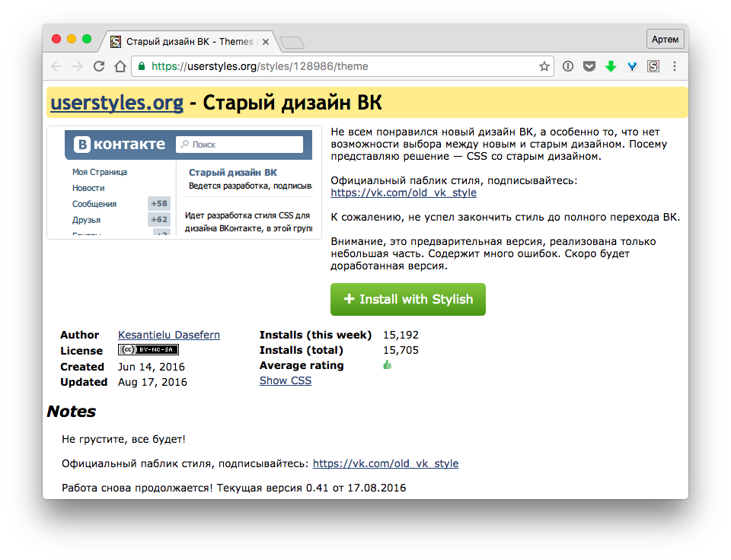This screenshot has height=560, width=731.
Task: Open the Артем profile switcher
Action: [x=665, y=39]
